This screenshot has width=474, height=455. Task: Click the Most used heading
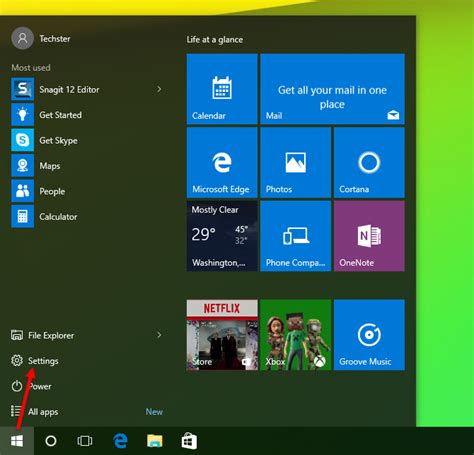pyautogui.click(x=31, y=68)
